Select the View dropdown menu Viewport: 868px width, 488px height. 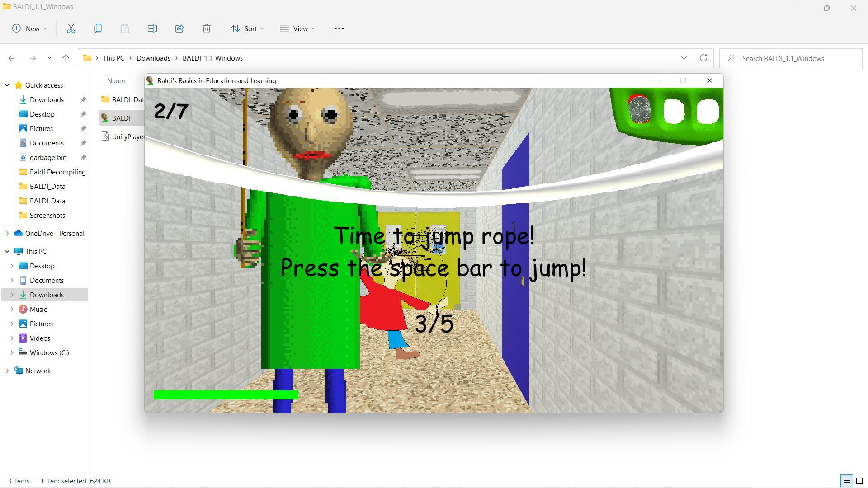click(298, 28)
